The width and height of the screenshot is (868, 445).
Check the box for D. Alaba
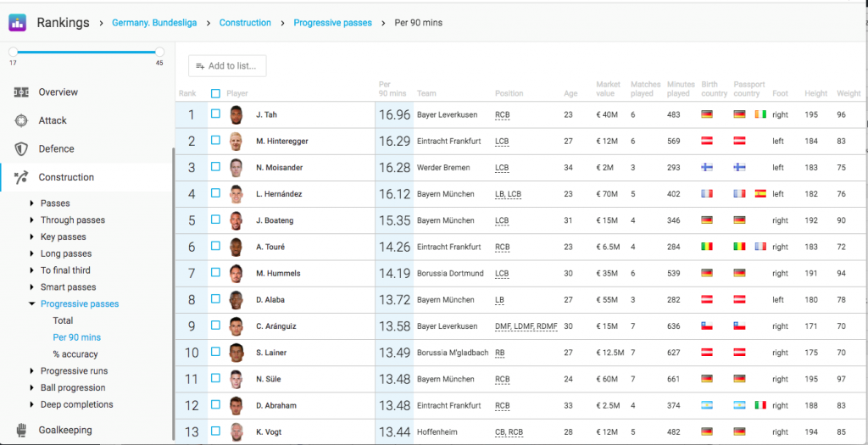215,298
